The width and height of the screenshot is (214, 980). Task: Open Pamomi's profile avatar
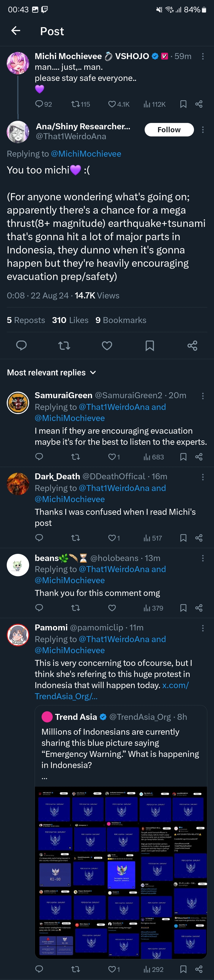[18, 635]
